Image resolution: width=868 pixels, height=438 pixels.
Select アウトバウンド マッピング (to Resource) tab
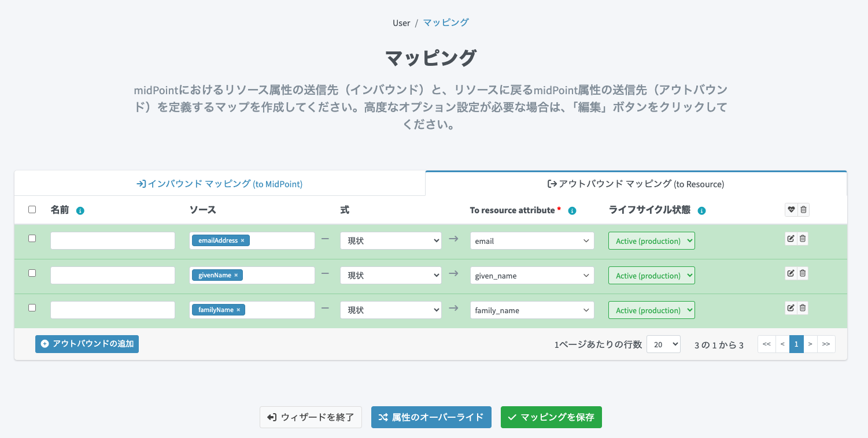coord(636,184)
